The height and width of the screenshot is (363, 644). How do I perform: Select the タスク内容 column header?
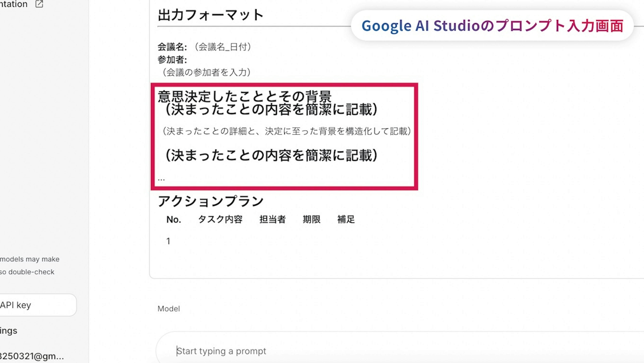click(x=220, y=219)
